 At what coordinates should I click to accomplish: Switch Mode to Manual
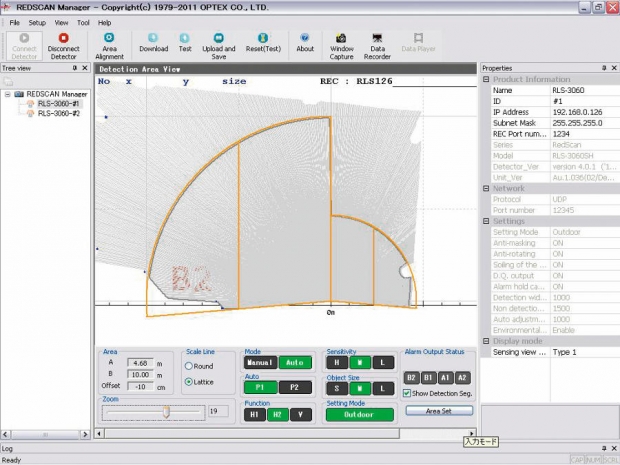tap(260, 363)
